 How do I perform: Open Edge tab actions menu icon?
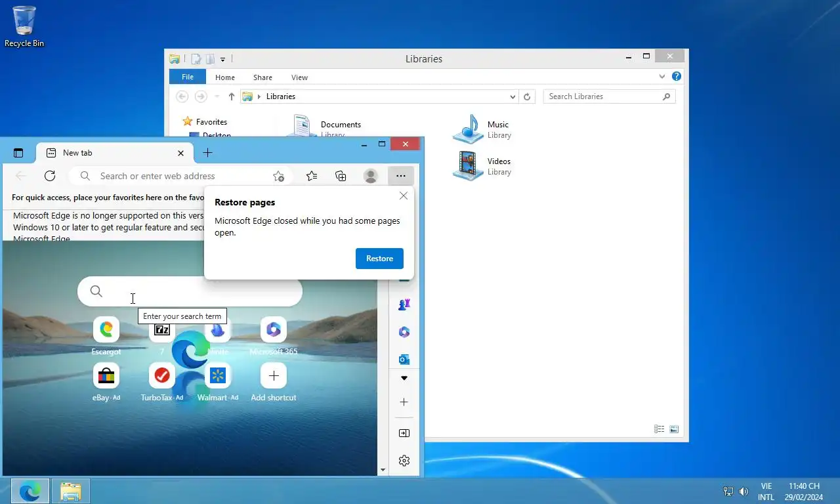pyautogui.click(x=18, y=153)
